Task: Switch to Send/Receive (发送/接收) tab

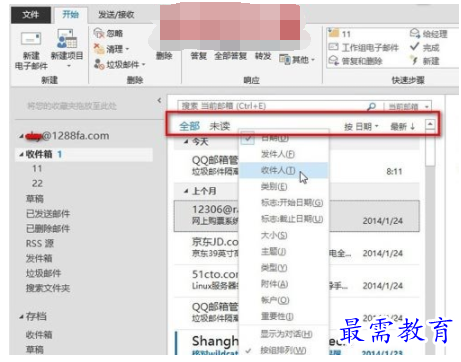Action: pos(116,15)
